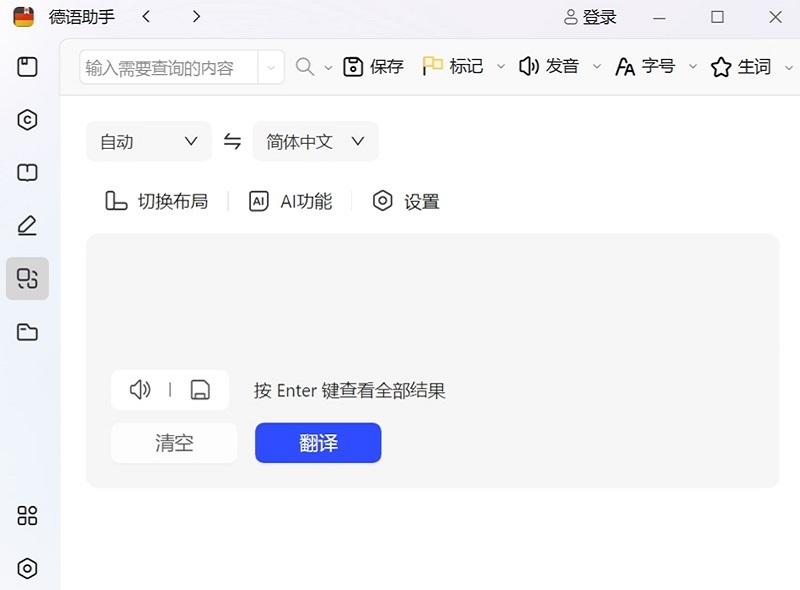The height and width of the screenshot is (590, 800).
Task: Open the AI功能 menu
Action: 290,201
